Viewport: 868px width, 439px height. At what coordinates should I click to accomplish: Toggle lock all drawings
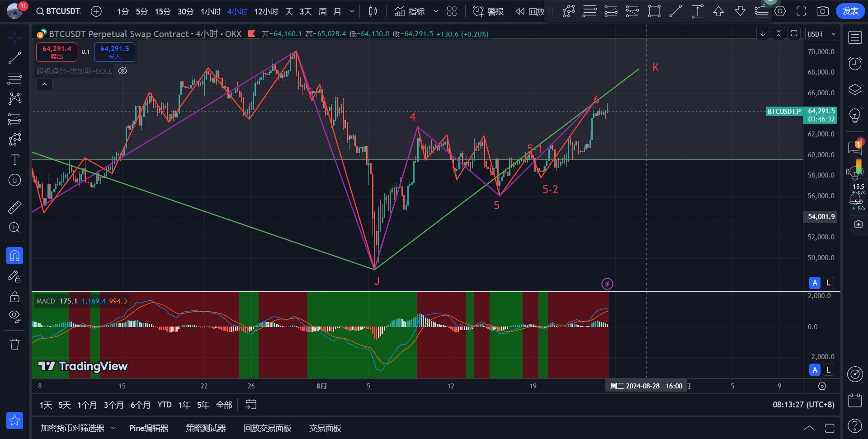15,297
